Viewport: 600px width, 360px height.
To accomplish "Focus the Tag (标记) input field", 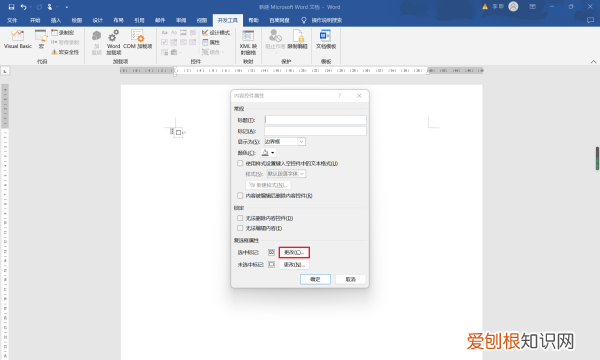I will point(315,131).
